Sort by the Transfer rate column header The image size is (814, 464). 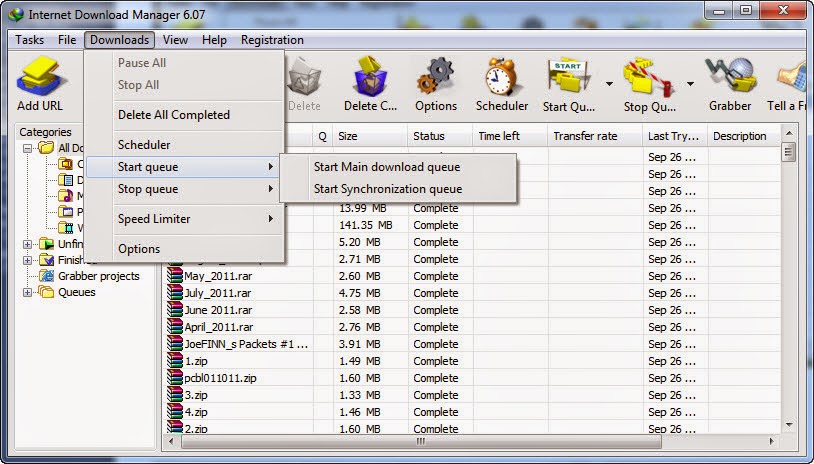[594, 136]
